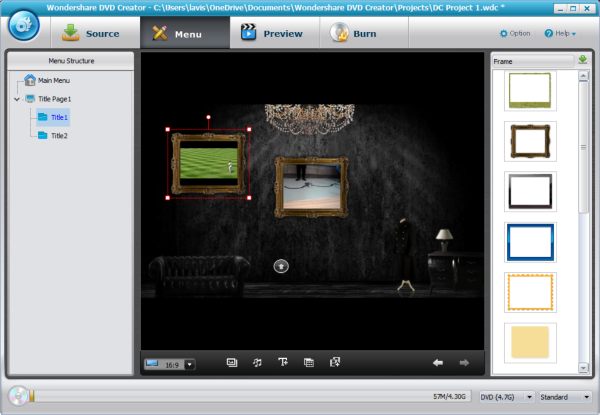Select Title1 in Menu Structure

53,117
